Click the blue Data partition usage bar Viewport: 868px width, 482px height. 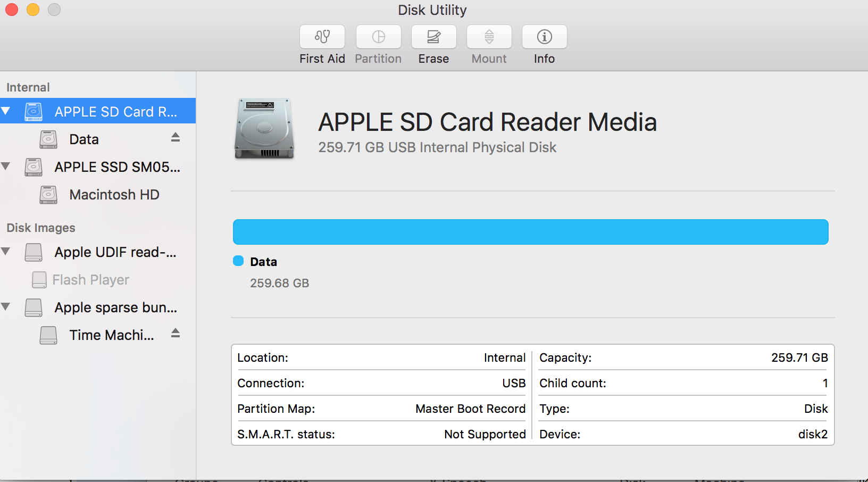(530, 232)
